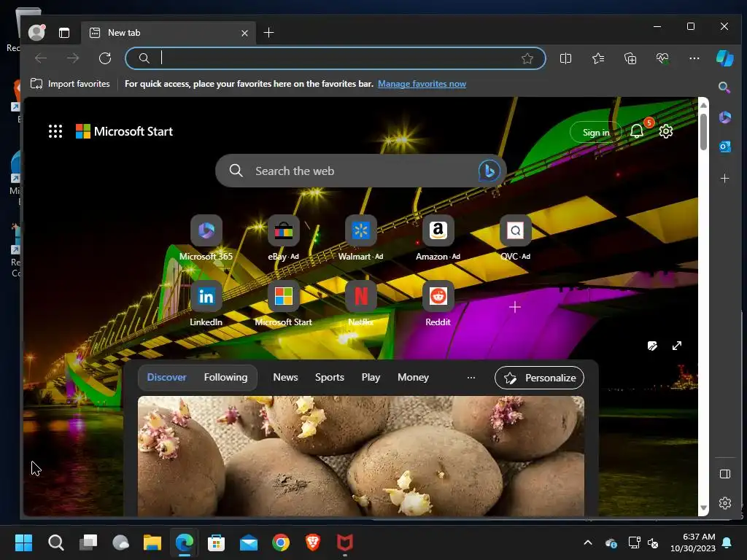The image size is (747, 560).
Task: Open Task View on taskbar
Action: (88, 542)
